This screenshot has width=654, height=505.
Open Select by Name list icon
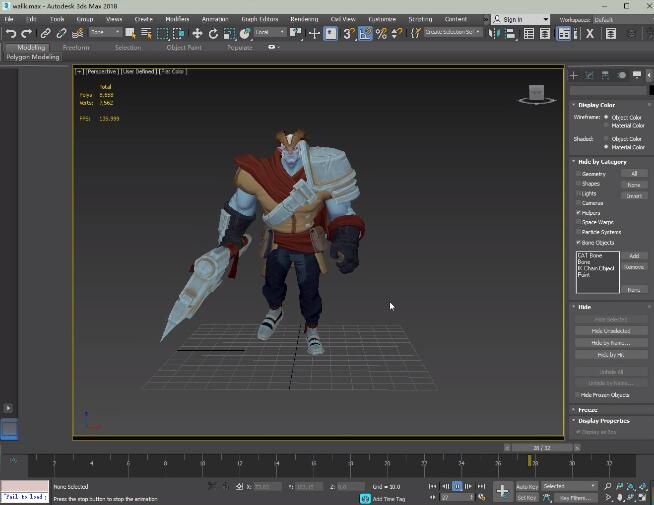(x=146, y=33)
